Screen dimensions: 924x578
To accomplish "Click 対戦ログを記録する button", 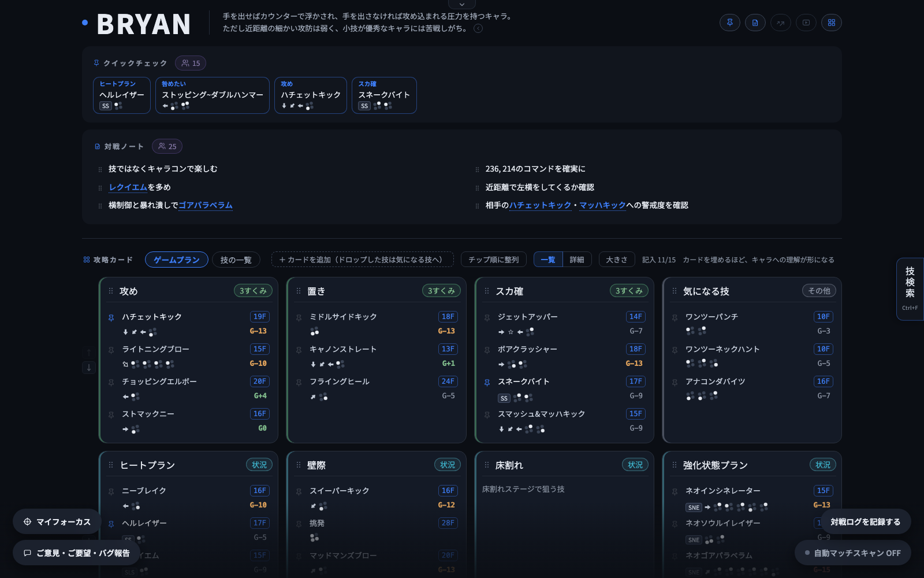I will click(x=866, y=521).
